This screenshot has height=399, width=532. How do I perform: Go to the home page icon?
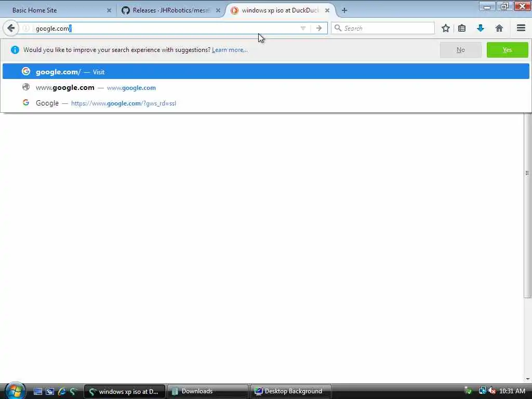[499, 28]
